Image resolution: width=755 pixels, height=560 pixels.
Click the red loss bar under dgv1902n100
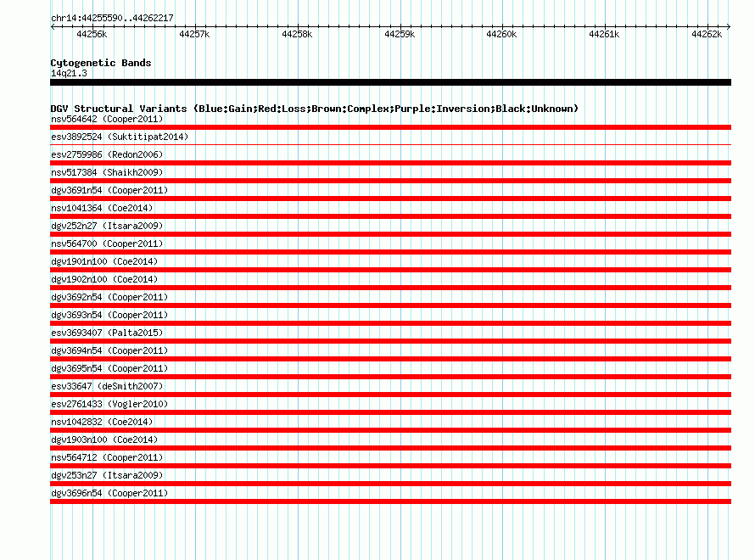pyautogui.click(x=390, y=288)
